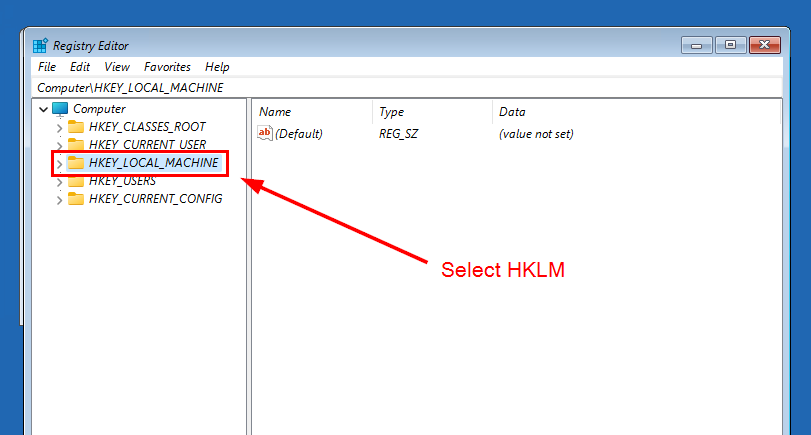Click the (Default) string value icon
This screenshot has width=811, height=435.
point(265,134)
